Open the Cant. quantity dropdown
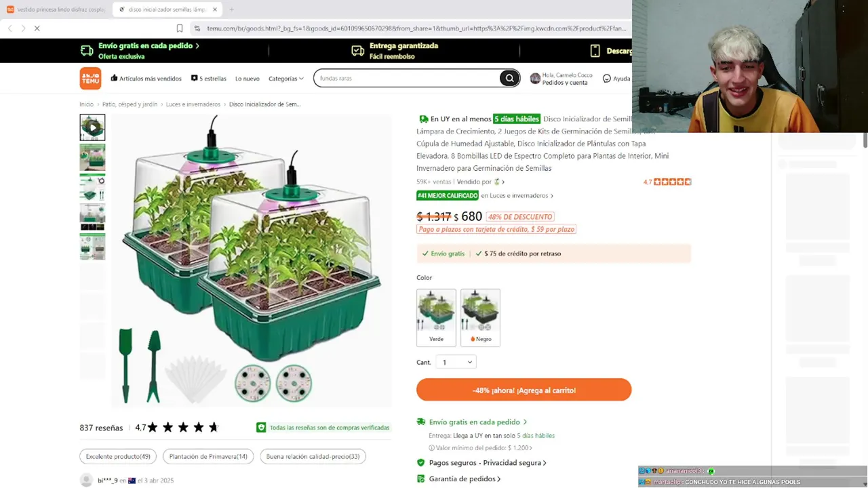868x488 pixels. [456, 362]
